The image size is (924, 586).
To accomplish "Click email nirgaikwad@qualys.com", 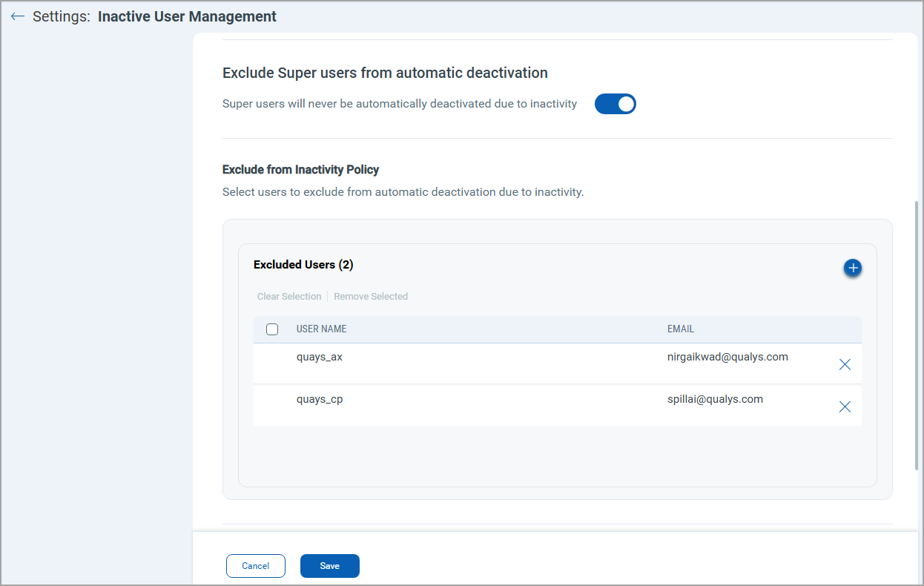I will coord(727,357).
